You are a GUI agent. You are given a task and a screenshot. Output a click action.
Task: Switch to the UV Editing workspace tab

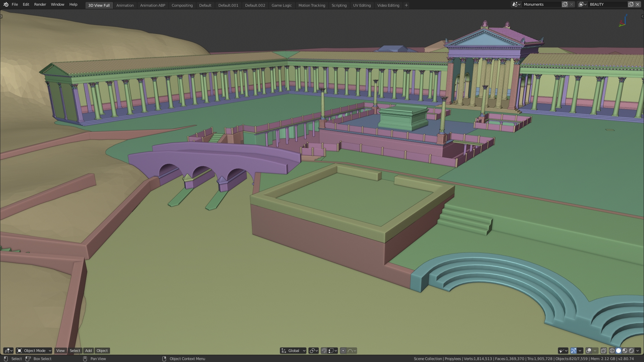pos(362,5)
